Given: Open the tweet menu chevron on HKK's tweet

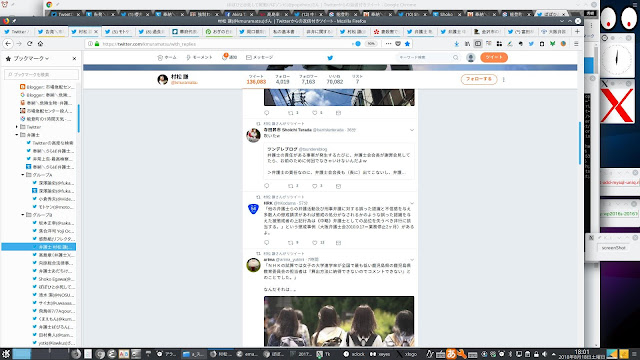Looking at the screenshot, I should (412, 203).
